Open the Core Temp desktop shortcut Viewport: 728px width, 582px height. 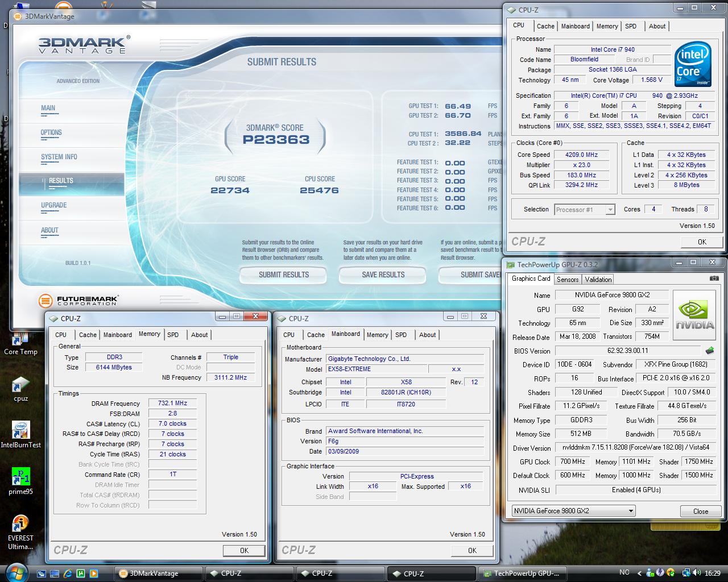click(x=20, y=344)
